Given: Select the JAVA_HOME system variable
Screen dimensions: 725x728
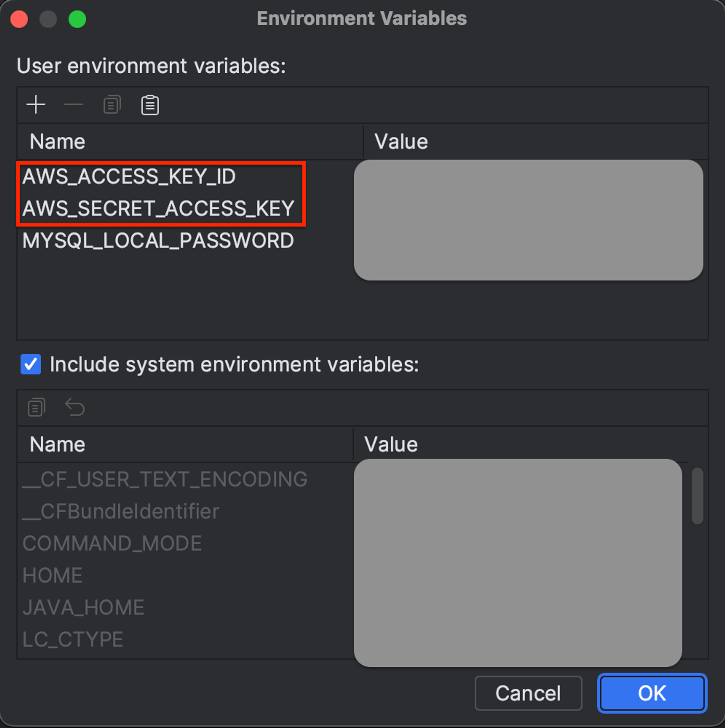Looking at the screenshot, I should 83,607.
